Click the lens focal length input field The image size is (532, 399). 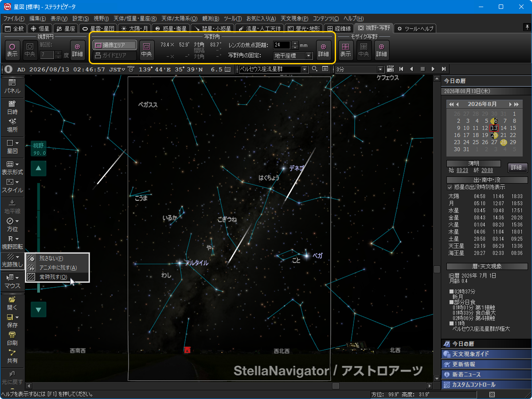(x=282, y=45)
